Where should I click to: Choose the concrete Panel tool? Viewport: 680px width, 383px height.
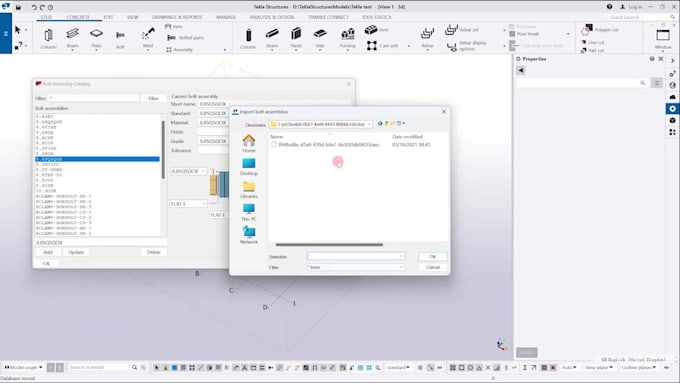pyautogui.click(x=296, y=38)
